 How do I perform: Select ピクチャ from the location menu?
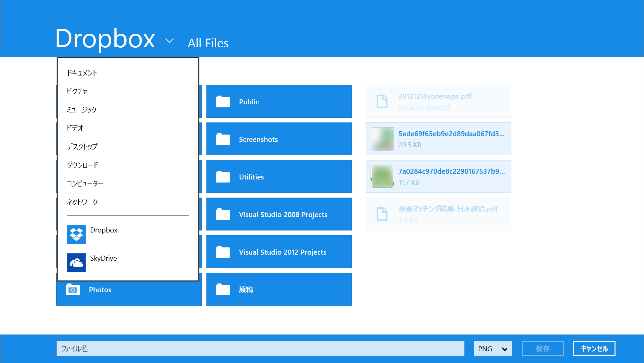[x=78, y=91]
